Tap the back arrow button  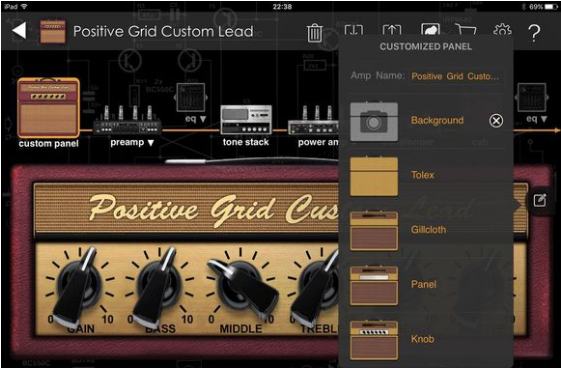coord(19,31)
